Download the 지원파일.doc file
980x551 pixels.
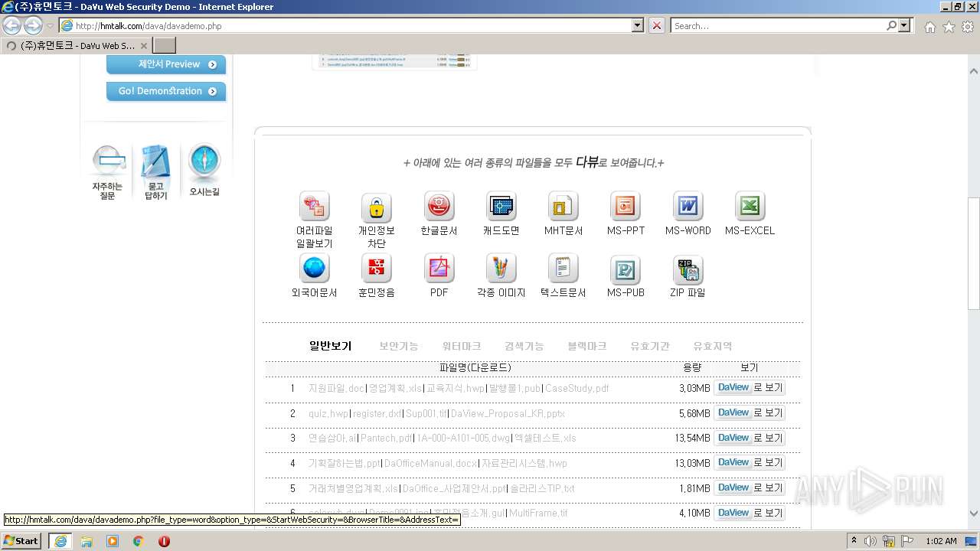[336, 388]
